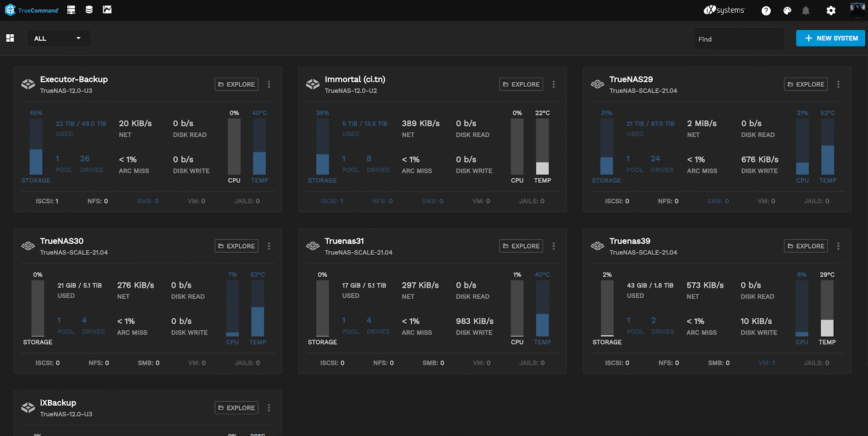868x436 pixels.
Task: Explore the Immortal (ci.tn) system
Action: click(521, 85)
